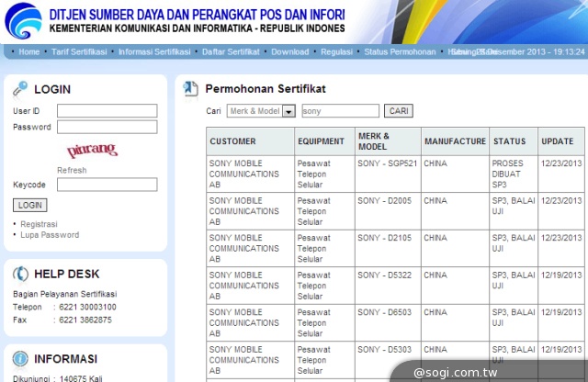Click the Help Desk phone icon
This screenshot has height=382, width=588.
point(20,273)
